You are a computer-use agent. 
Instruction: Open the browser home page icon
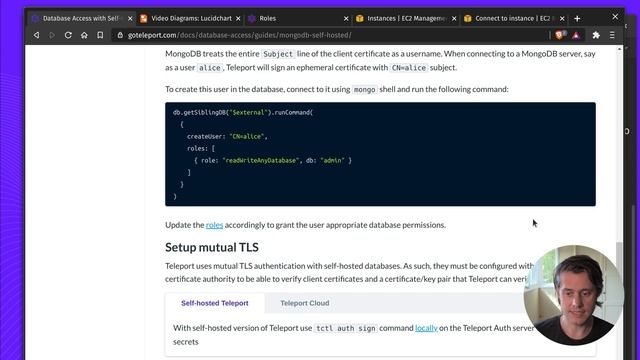click(84, 35)
